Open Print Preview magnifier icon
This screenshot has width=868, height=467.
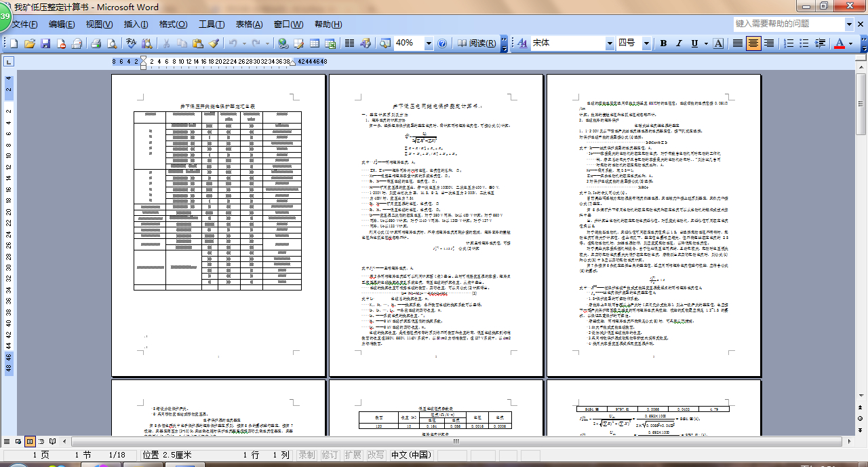pyautogui.click(x=112, y=43)
